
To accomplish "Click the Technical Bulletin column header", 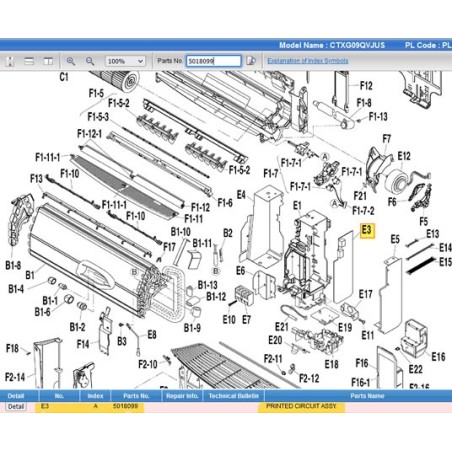I will point(233,396).
